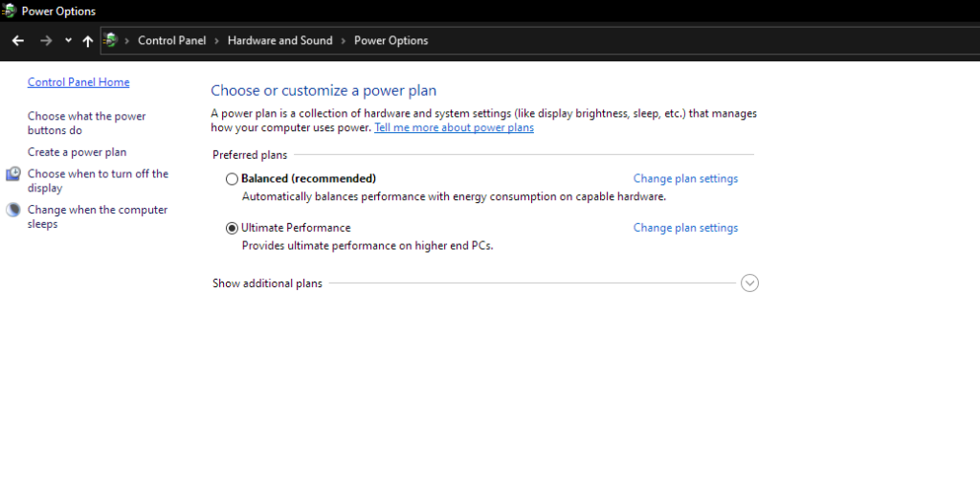
Task: Go up one level with up arrow
Action: pyautogui.click(x=87, y=40)
